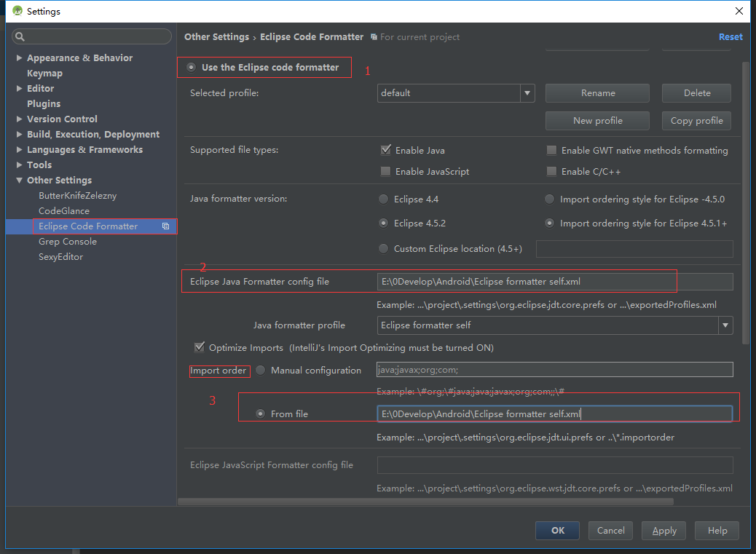Expand the Version Control tree node
The width and height of the screenshot is (756, 554).
(19, 119)
